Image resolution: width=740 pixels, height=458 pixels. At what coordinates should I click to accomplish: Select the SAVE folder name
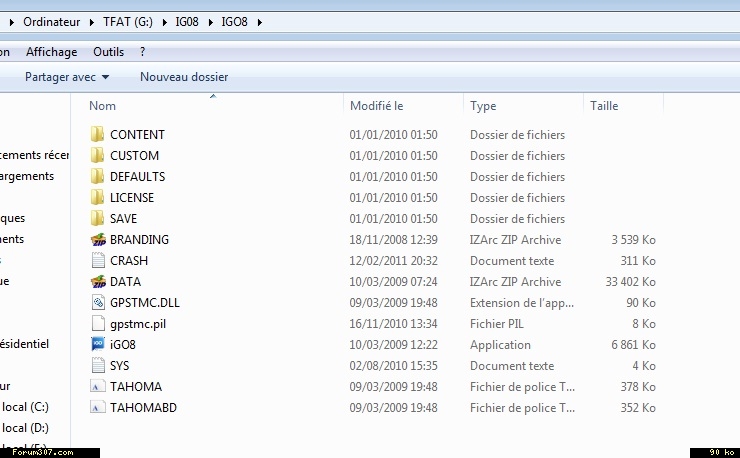click(x=124, y=219)
